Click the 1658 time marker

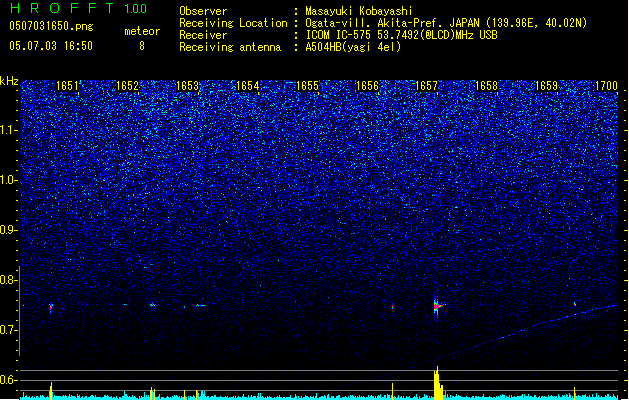point(486,86)
